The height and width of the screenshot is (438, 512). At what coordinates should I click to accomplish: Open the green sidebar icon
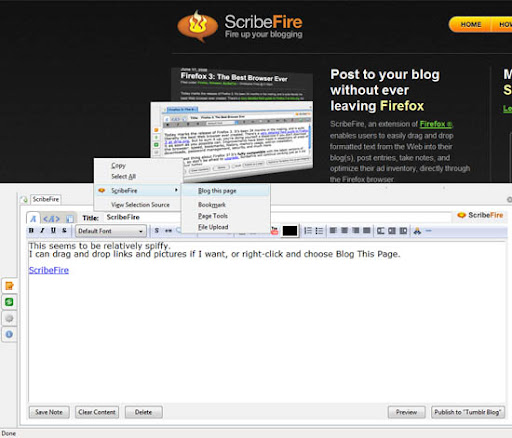(9, 302)
